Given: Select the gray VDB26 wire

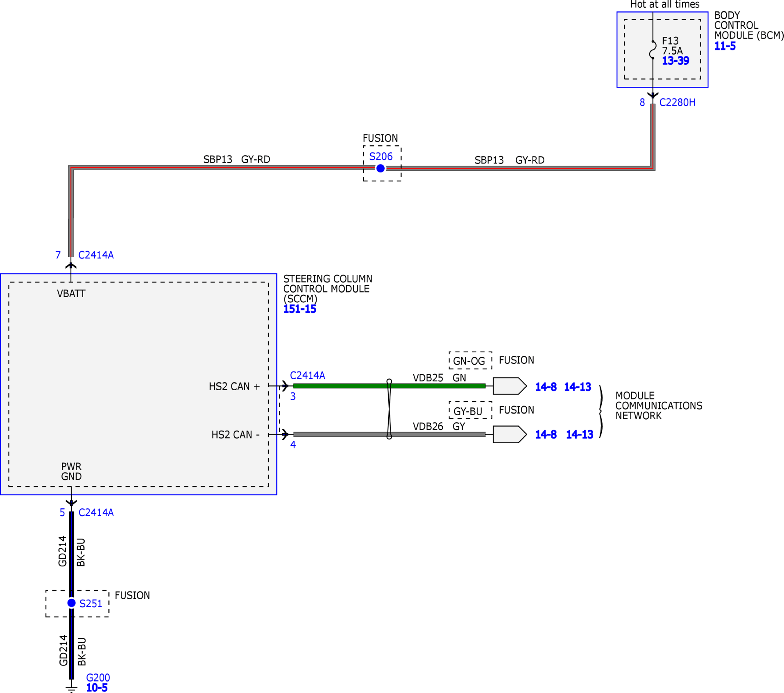Looking at the screenshot, I should (x=389, y=434).
